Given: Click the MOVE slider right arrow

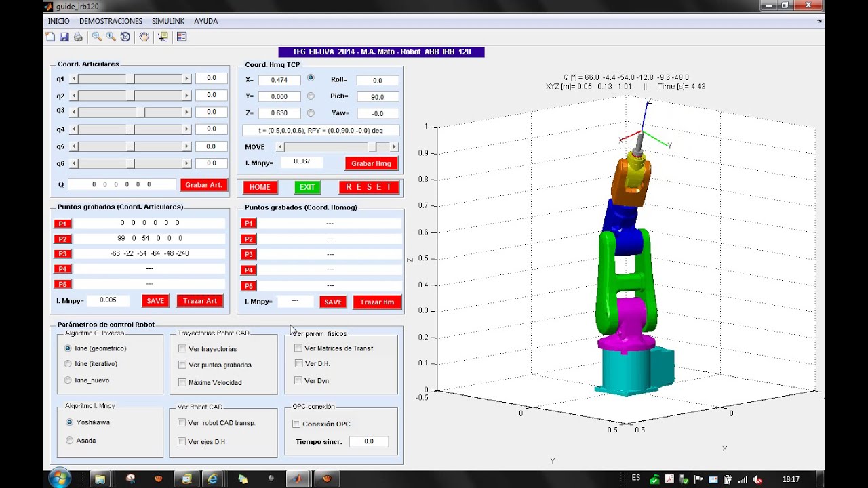Looking at the screenshot, I should click(x=395, y=147).
